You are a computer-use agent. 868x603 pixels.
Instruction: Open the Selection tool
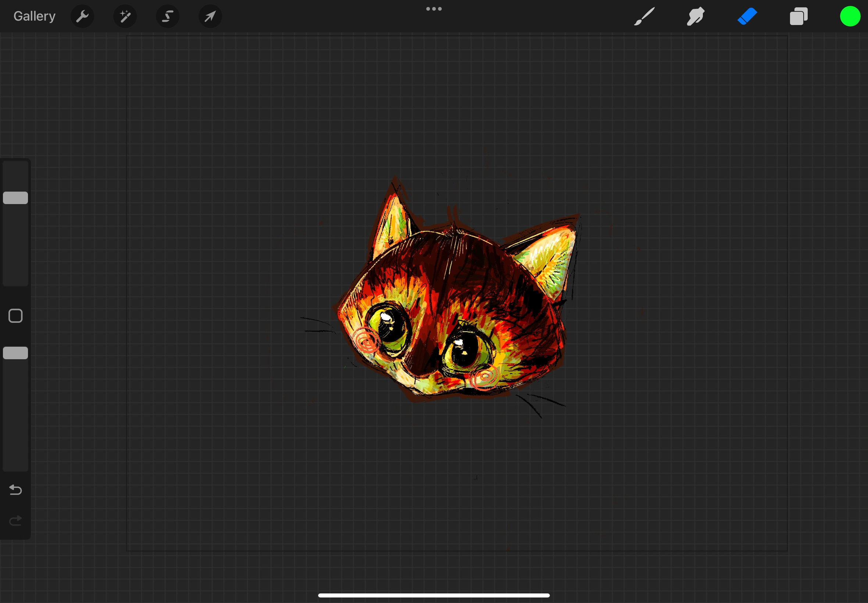point(168,16)
